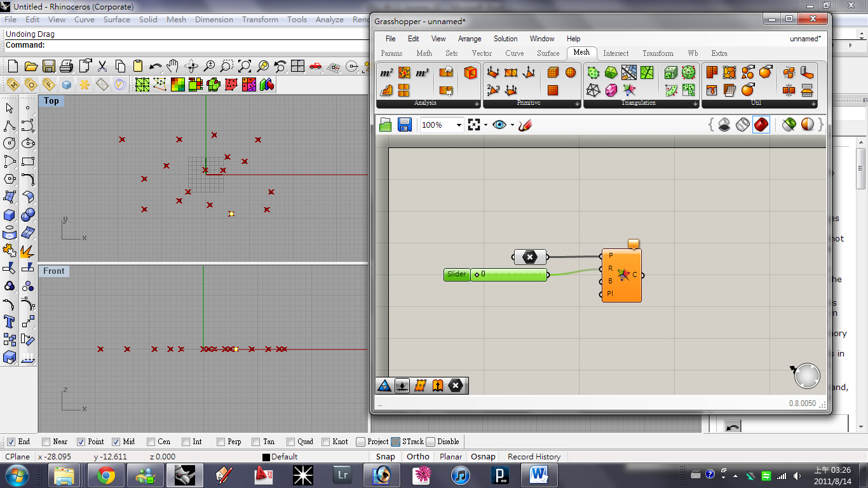Click Grasshopper Zoom Extents icon

click(x=473, y=125)
